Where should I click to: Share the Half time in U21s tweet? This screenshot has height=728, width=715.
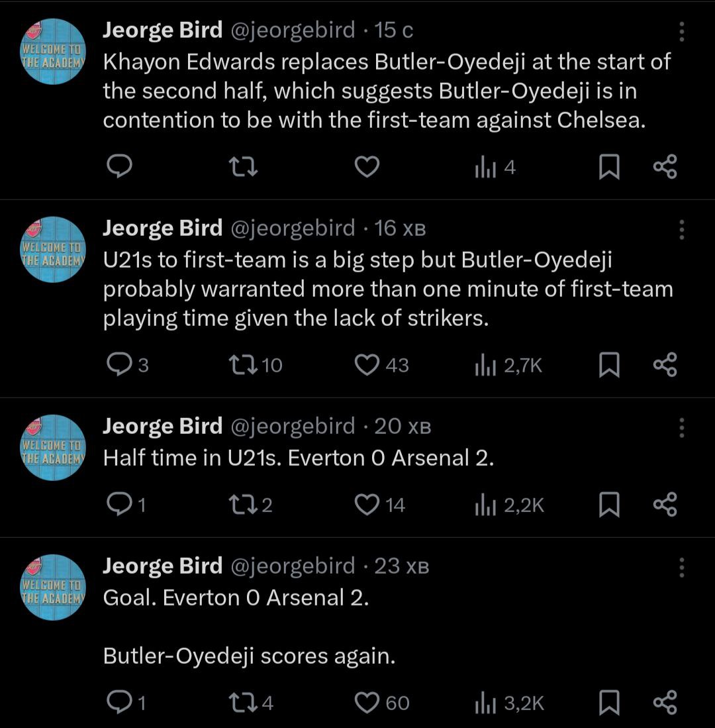[665, 505]
